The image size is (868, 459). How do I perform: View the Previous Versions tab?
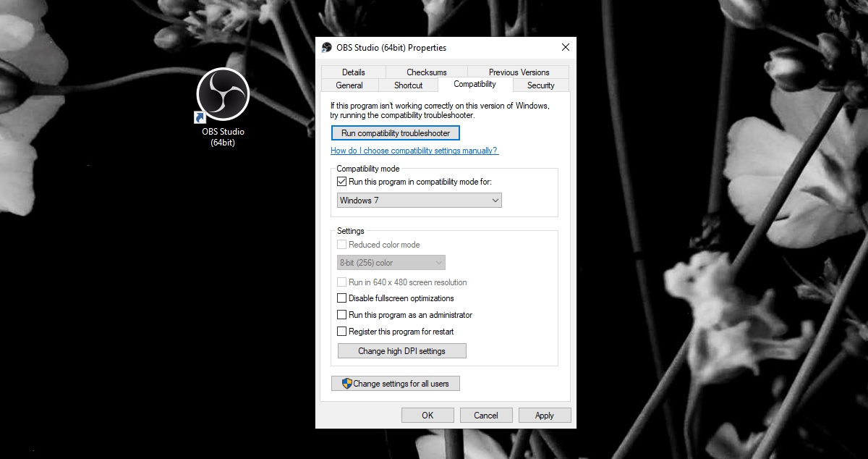518,72
